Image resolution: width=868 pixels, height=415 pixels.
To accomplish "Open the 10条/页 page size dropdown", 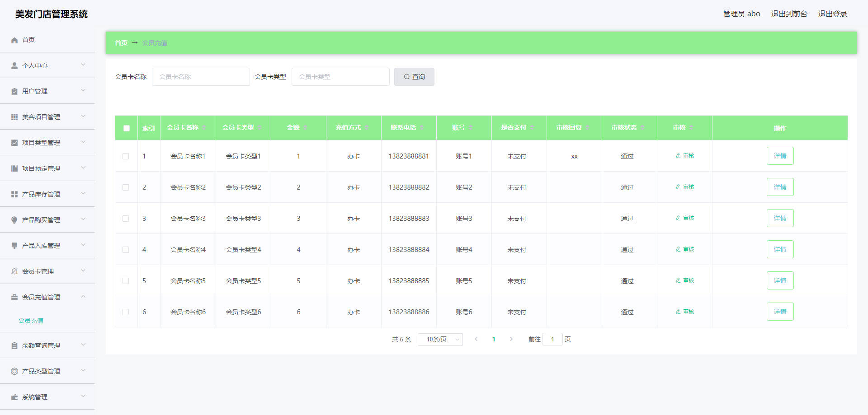I will [x=440, y=339].
